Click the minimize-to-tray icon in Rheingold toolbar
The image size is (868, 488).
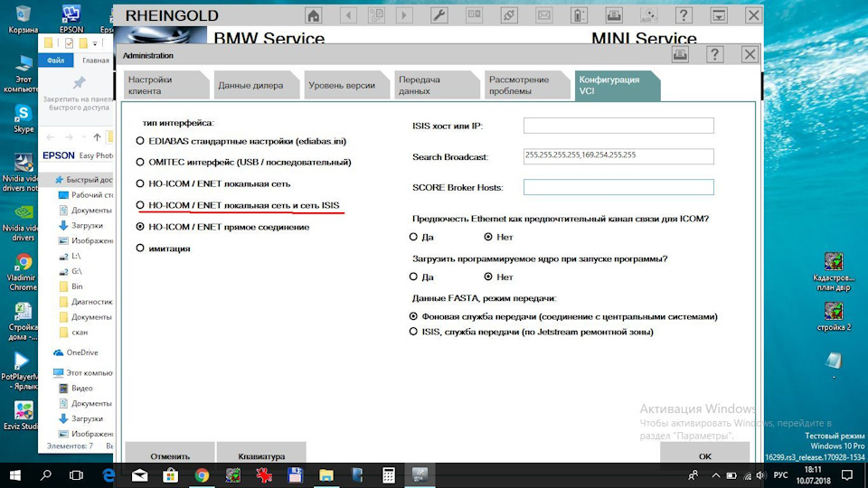pos(719,15)
